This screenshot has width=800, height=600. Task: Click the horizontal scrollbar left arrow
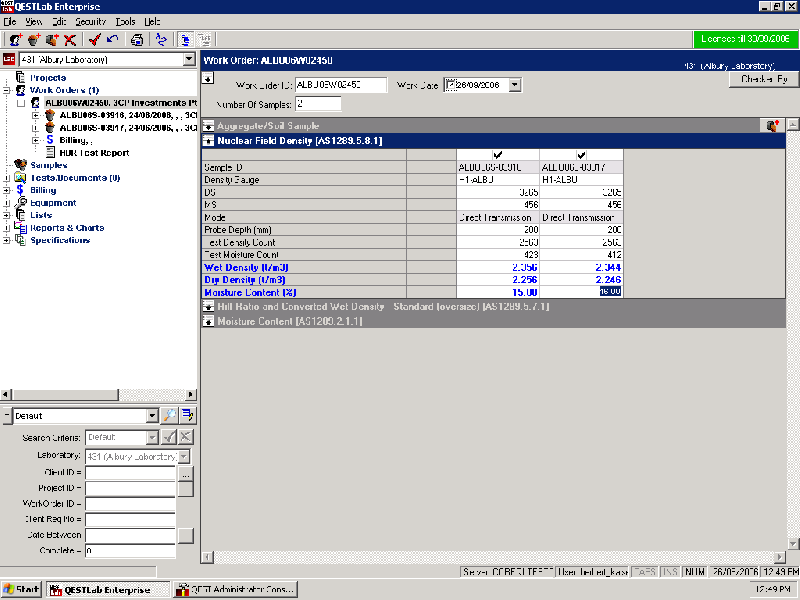pos(207,556)
